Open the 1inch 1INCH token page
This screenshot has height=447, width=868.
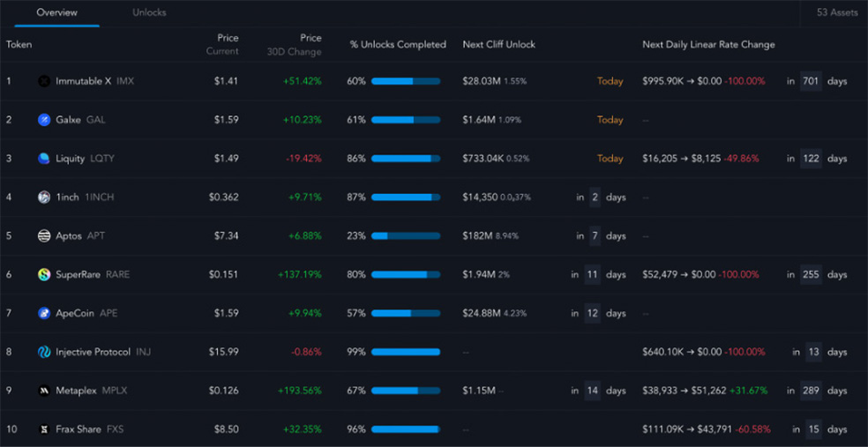85,197
